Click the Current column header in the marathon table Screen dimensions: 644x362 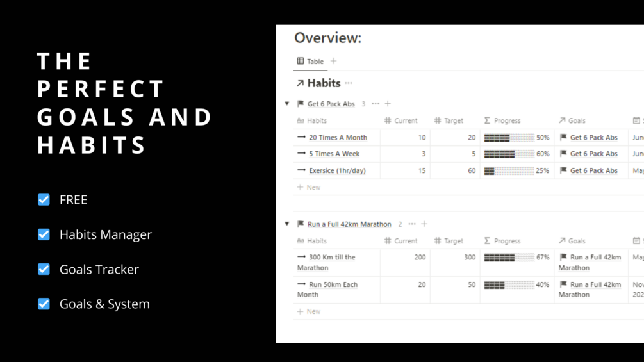click(x=400, y=241)
